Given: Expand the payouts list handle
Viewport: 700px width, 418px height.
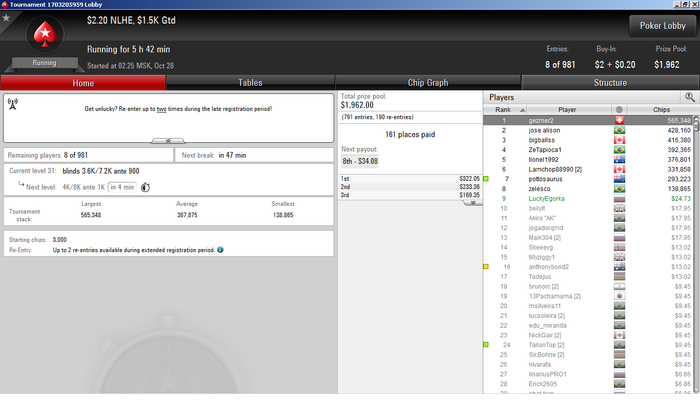Looking at the screenshot, I should tap(472, 203).
